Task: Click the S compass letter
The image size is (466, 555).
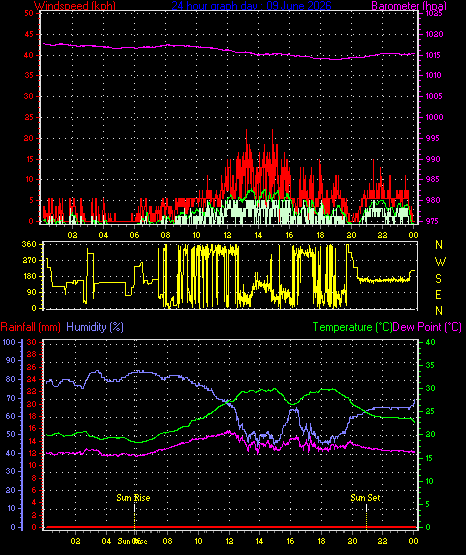Action: coord(439,279)
